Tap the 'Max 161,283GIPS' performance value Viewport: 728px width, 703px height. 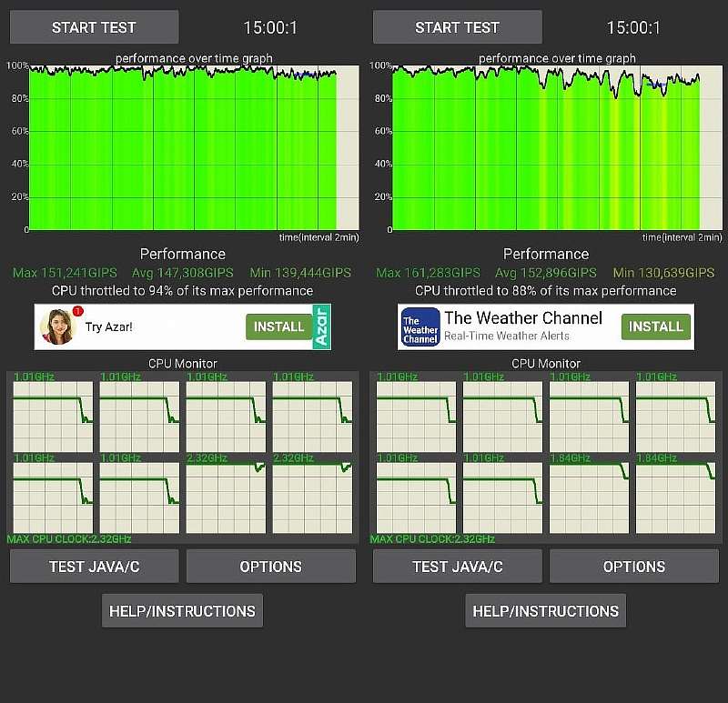coord(428,273)
